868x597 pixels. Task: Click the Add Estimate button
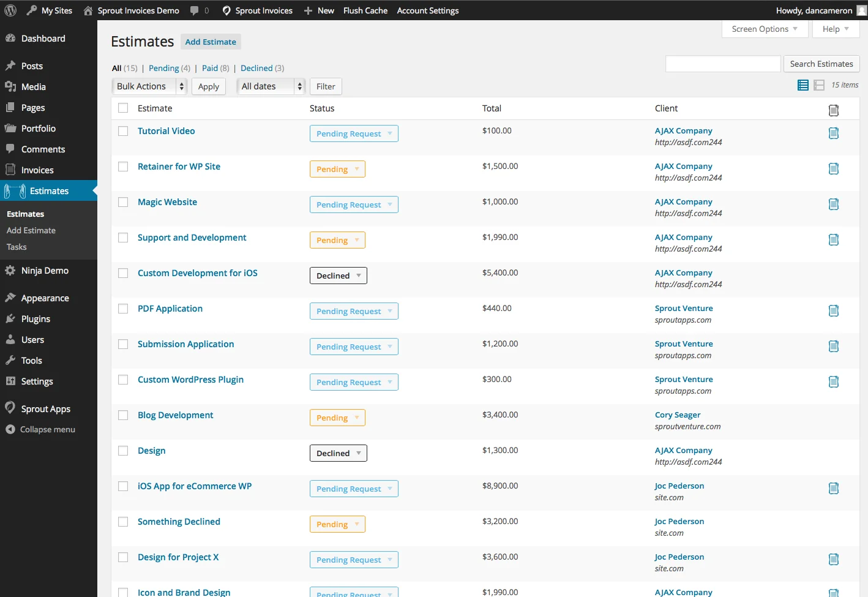click(x=211, y=42)
